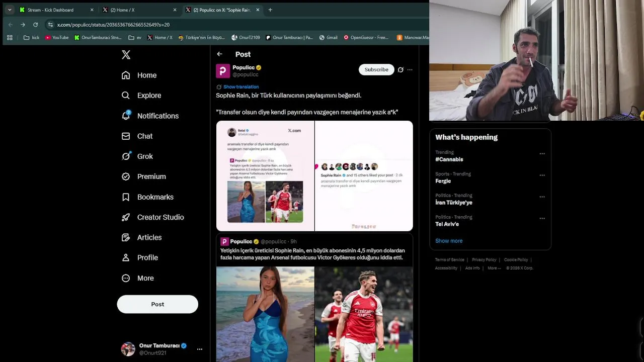Viewport: 644px width, 362px height.
Task: Click the Premium badge icon
Action: tap(126, 176)
